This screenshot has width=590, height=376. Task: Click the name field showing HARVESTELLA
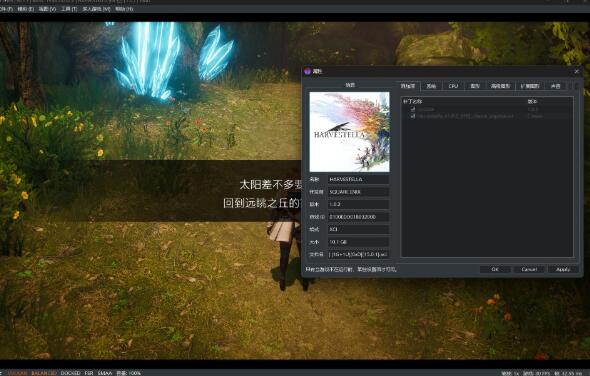pos(358,180)
